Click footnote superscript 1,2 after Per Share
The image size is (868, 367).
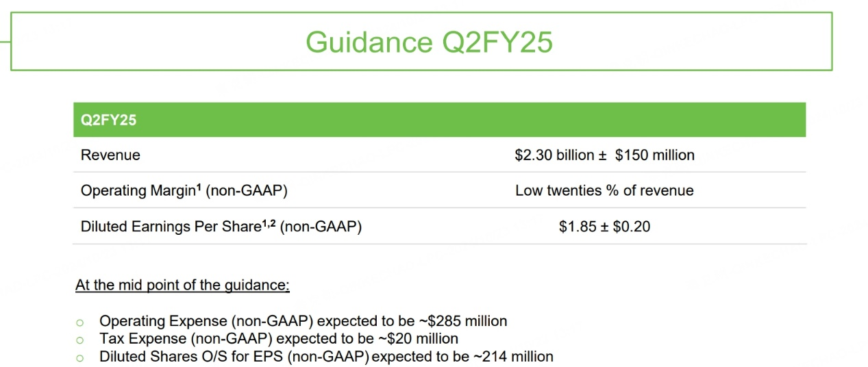pos(269,222)
